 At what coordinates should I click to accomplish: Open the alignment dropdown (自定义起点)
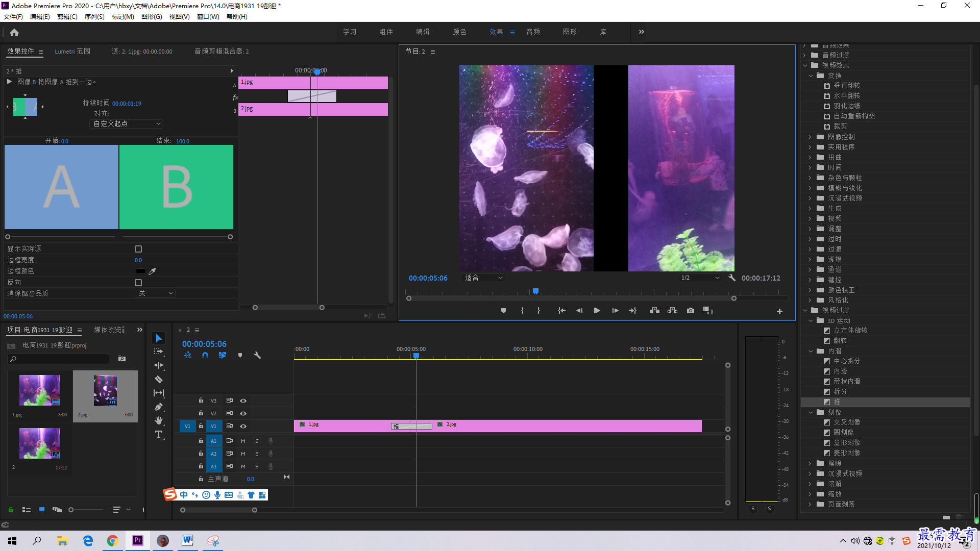point(126,124)
